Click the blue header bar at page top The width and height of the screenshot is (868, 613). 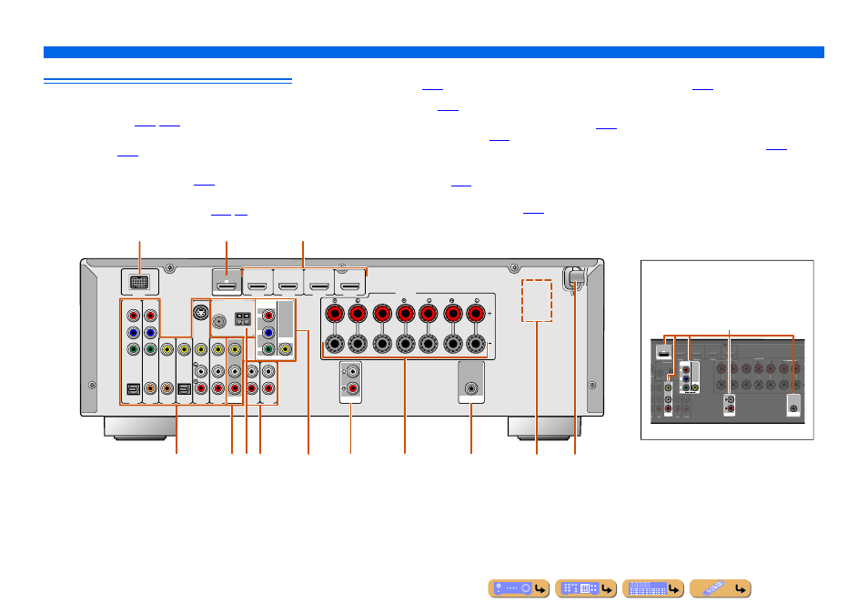coord(433,52)
